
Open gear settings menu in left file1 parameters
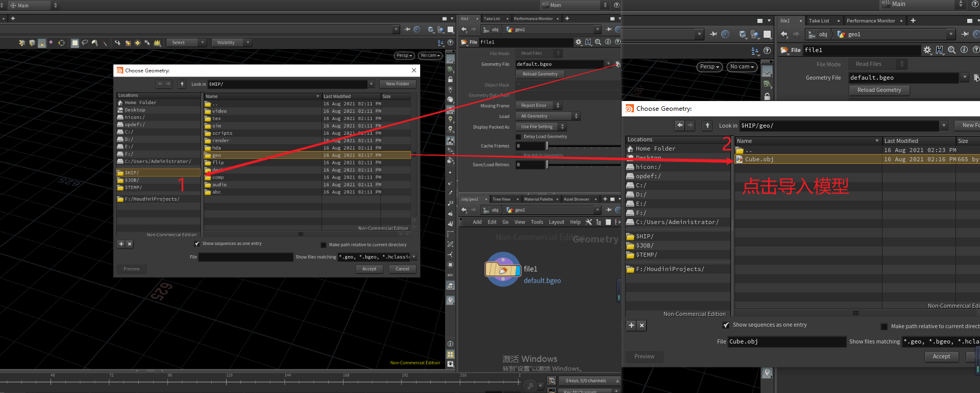[578, 42]
